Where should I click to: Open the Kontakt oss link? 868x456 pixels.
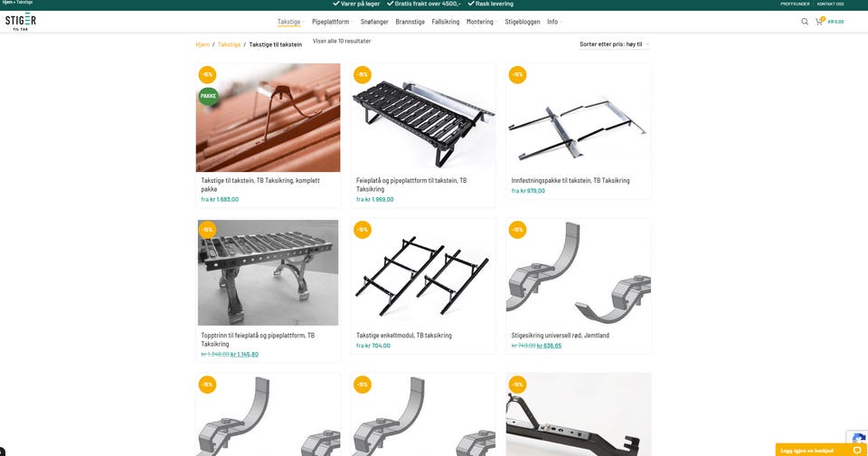tap(830, 4)
